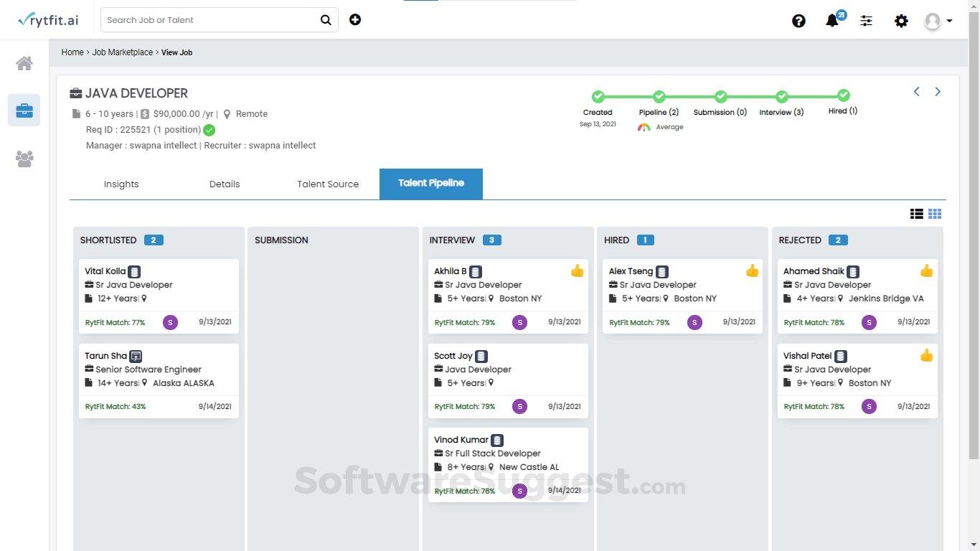Open the filter sliders icon in header

pos(867,21)
